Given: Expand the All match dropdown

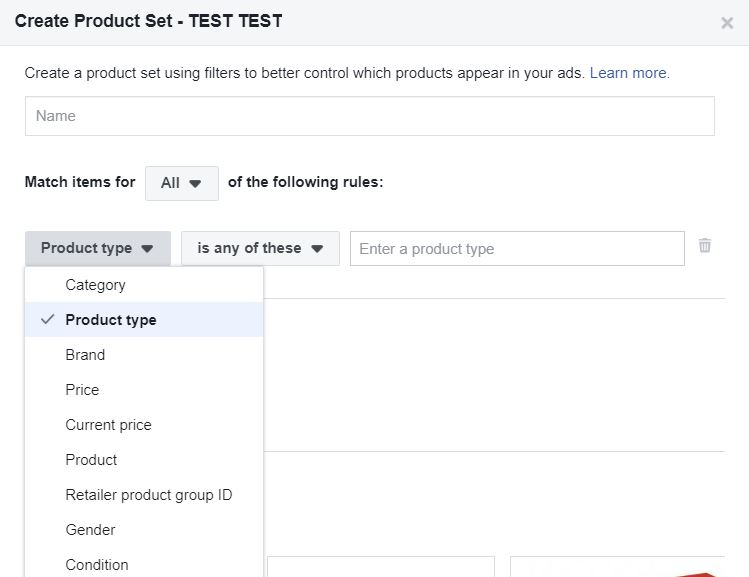Looking at the screenshot, I should click(x=181, y=183).
